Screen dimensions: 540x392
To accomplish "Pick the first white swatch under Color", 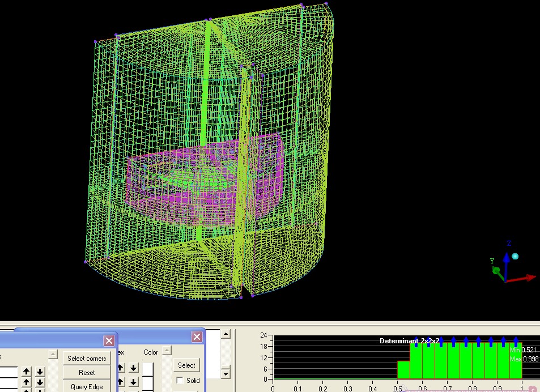I will coord(148,369).
